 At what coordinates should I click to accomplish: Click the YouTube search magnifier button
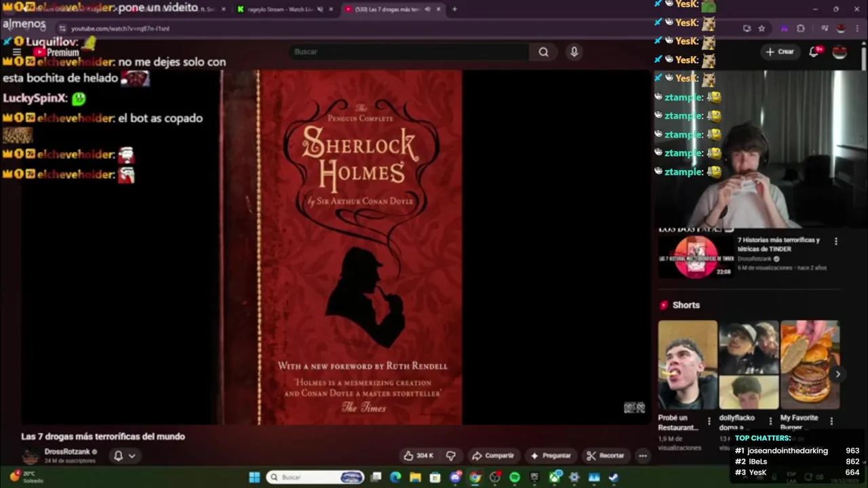click(543, 52)
